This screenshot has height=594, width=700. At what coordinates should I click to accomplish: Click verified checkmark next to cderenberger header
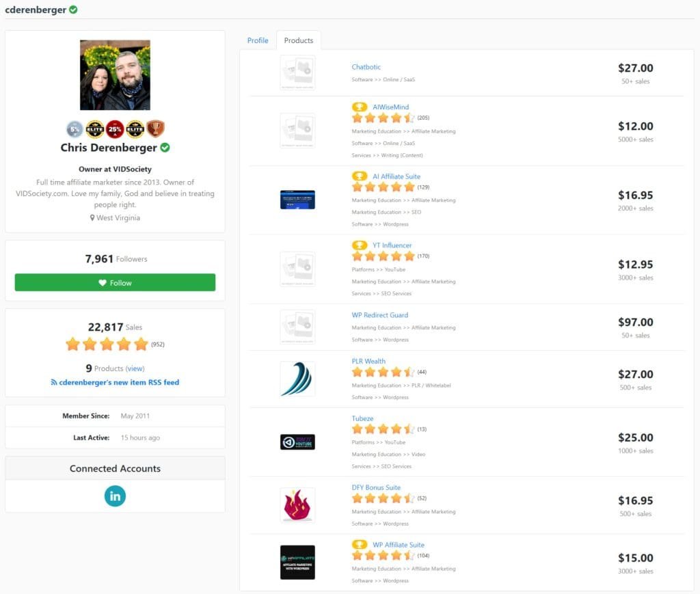point(73,10)
